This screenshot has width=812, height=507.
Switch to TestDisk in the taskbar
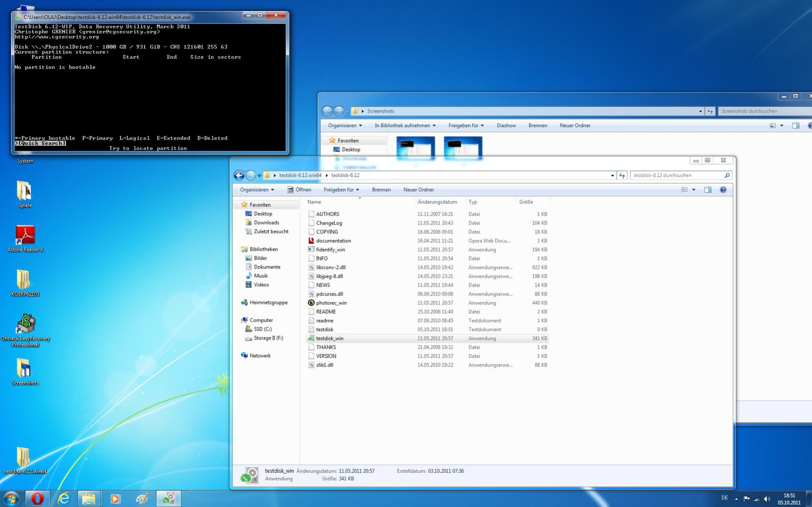coord(169,499)
